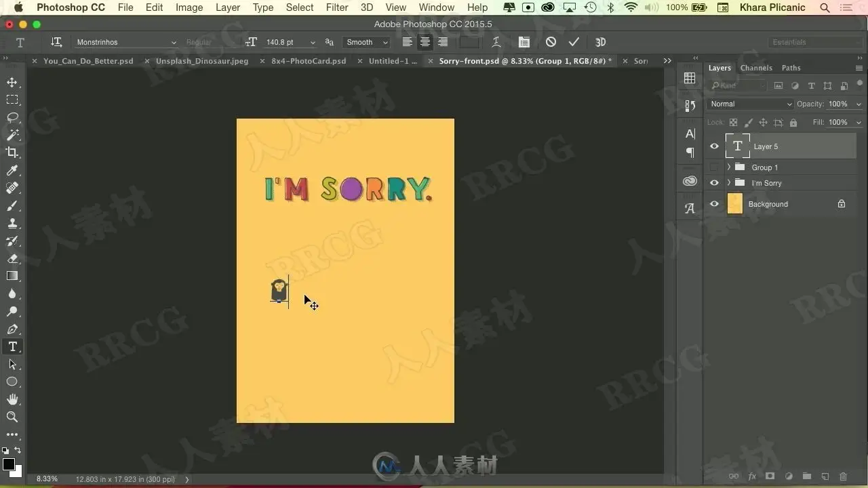
Task: Hide Layer 5 visibility eye
Action: 714,146
